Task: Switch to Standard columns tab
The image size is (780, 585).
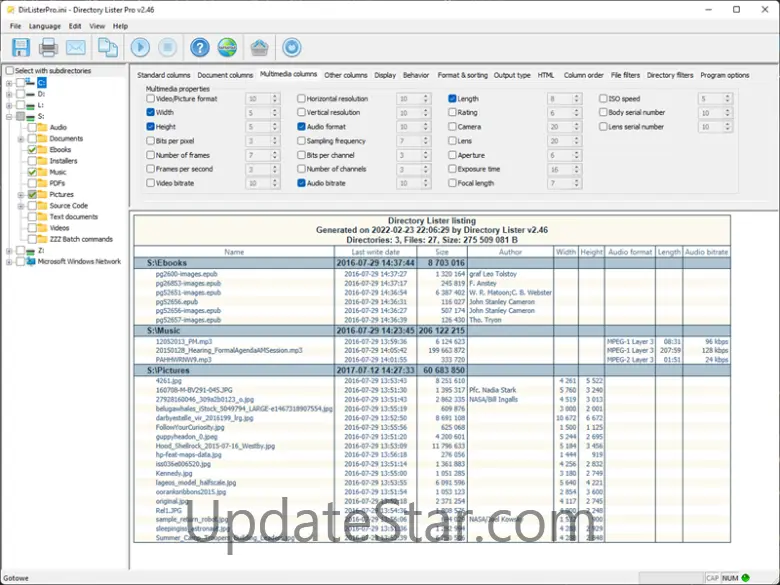Action: 164,75
